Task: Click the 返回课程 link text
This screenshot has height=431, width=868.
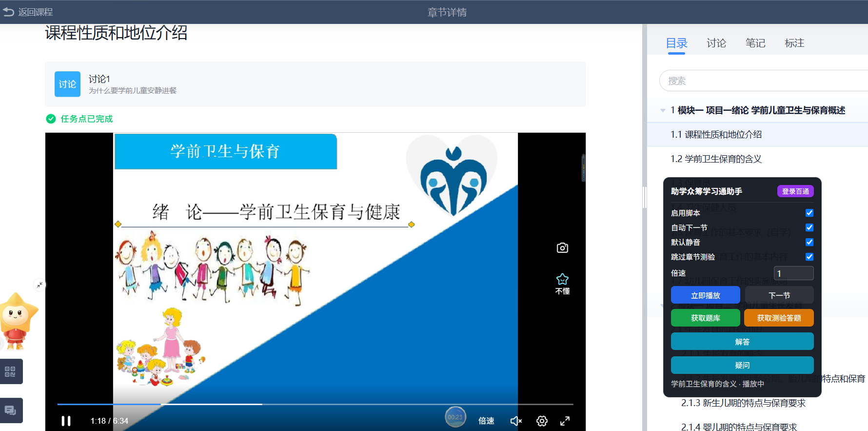Action: click(36, 12)
